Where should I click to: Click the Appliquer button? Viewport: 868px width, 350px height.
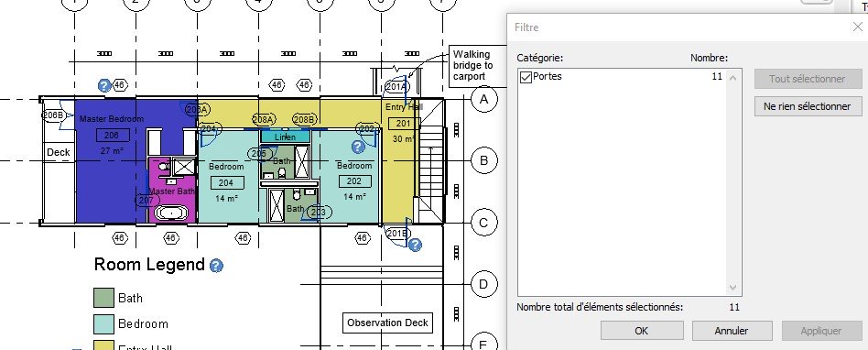pyautogui.click(x=821, y=331)
